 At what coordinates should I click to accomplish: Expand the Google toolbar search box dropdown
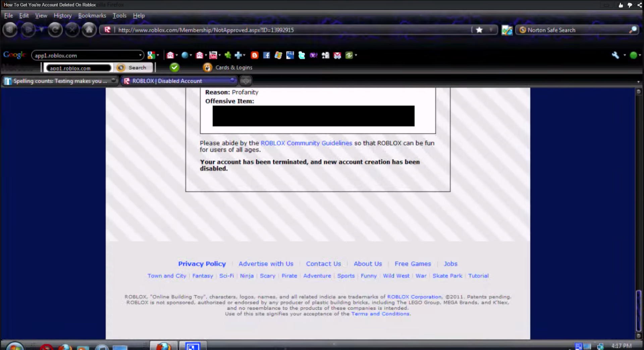pos(140,55)
